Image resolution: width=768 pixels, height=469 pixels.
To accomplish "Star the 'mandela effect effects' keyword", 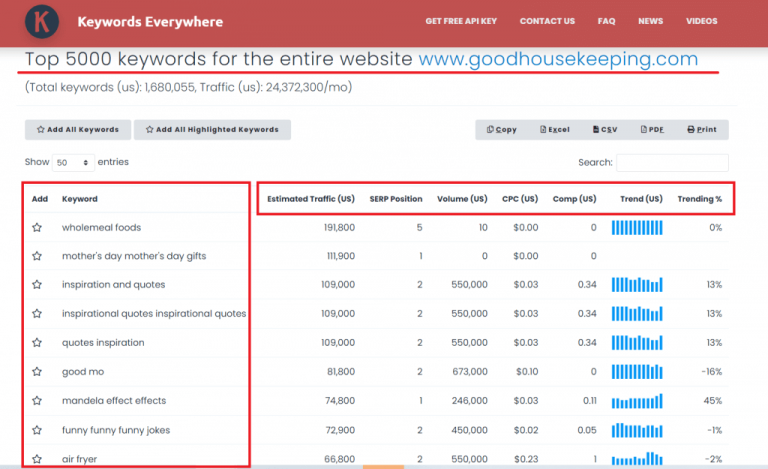I will coord(37,400).
